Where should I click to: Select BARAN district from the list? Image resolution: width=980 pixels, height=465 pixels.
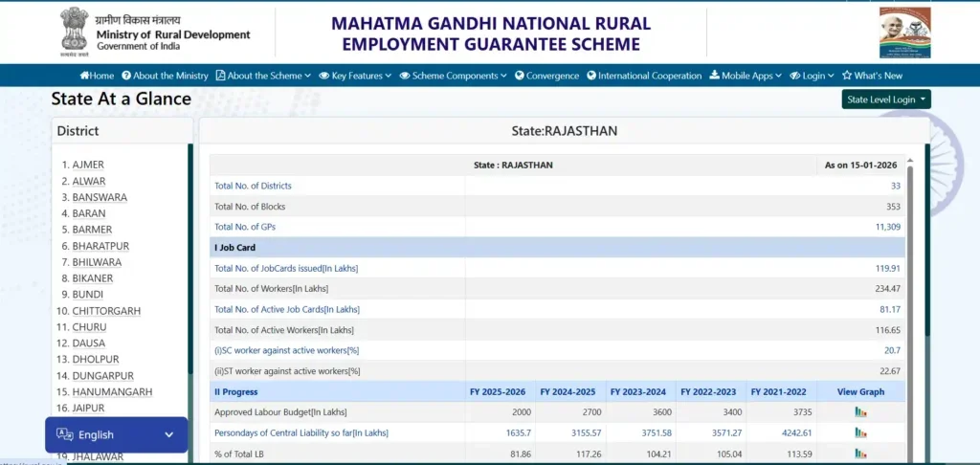[x=89, y=213]
